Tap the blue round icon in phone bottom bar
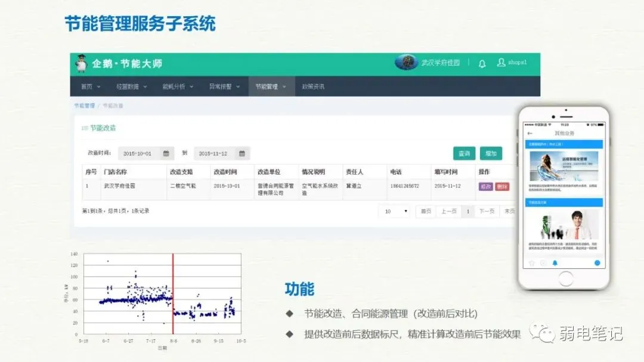This screenshot has height=362, width=644. [x=597, y=263]
